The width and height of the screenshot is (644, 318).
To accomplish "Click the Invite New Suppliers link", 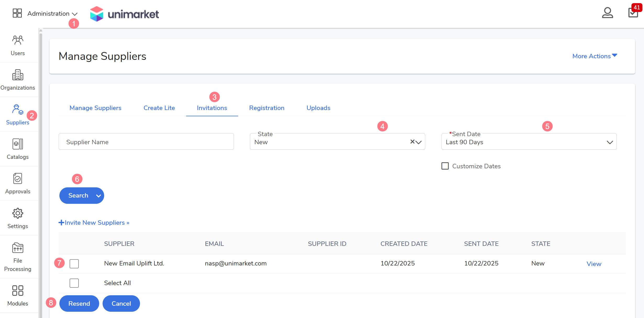I will (x=94, y=223).
